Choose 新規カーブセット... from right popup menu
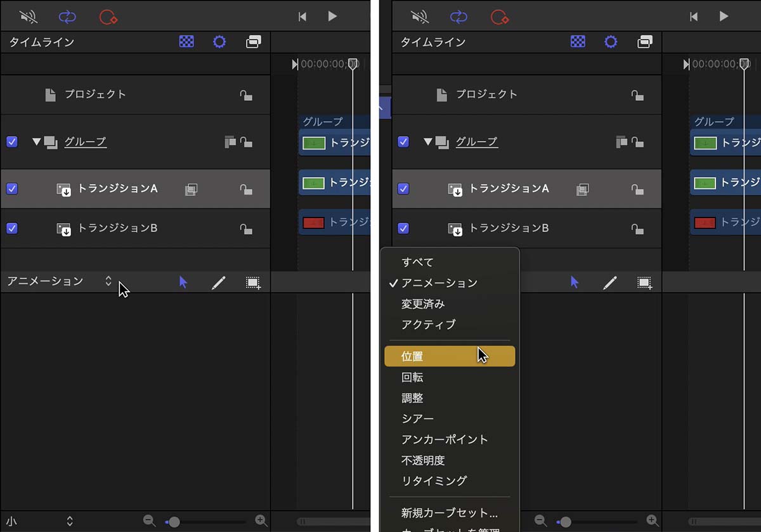The height and width of the screenshot is (532, 761). (450, 513)
